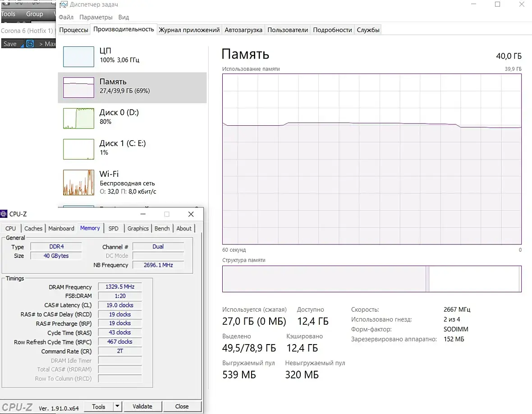Image resolution: width=532 pixels, height=414 pixels.
Task: Click the Невыгружаемый пул value 320 МБ
Action: tap(302, 375)
